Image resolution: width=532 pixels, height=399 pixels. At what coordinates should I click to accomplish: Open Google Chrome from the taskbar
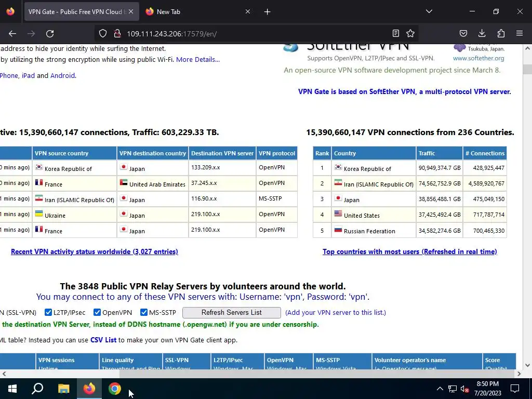point(115,389)
